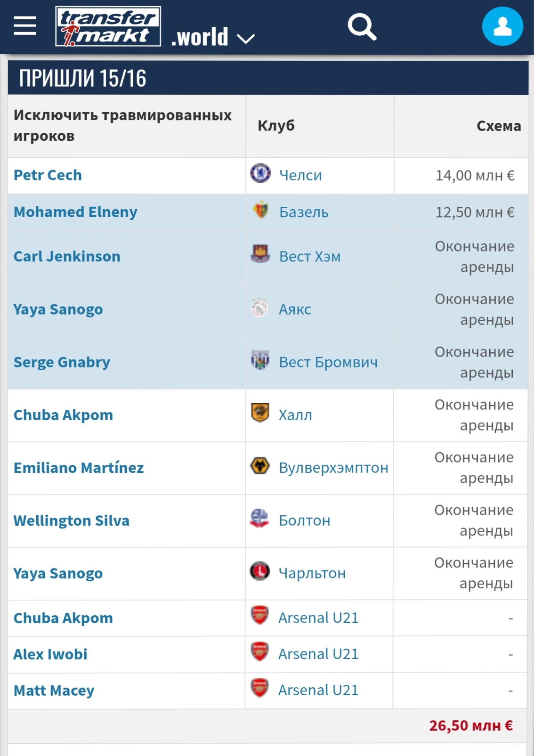The image size is (534, 756).
Task: Select the Аякс club link
Action: (295, 309)
